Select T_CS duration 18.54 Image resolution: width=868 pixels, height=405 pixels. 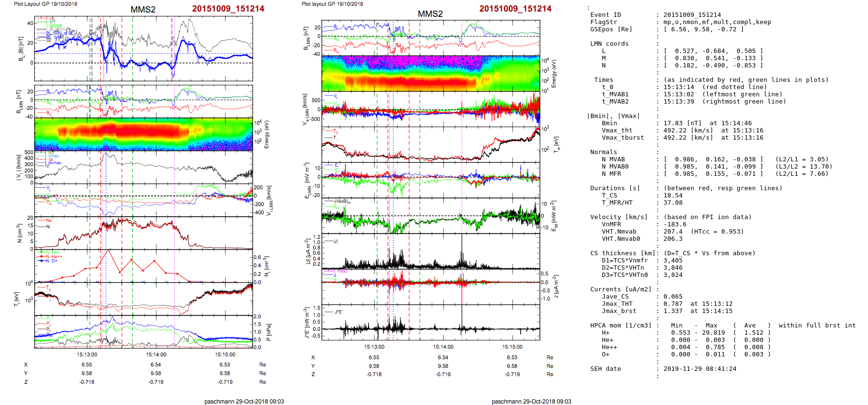[x=673, y=196]
